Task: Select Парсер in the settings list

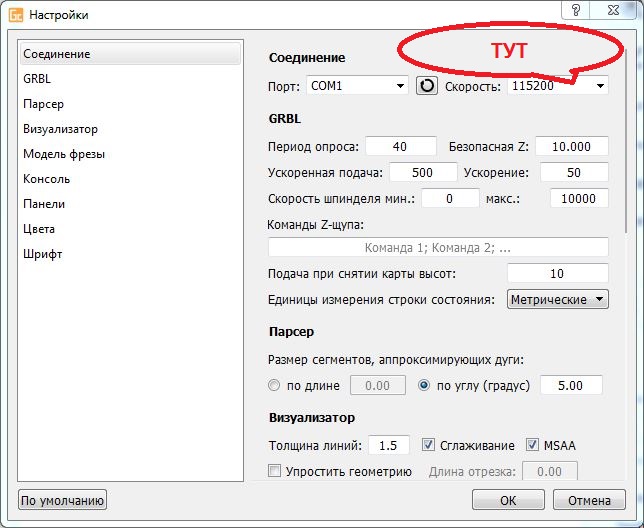Action: [x=130, y=103]
